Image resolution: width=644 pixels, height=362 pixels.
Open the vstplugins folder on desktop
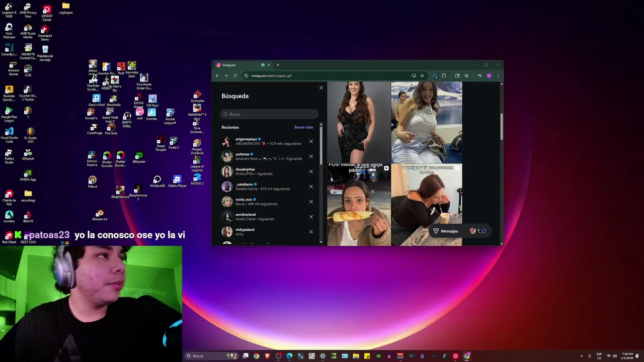[66, 9]
